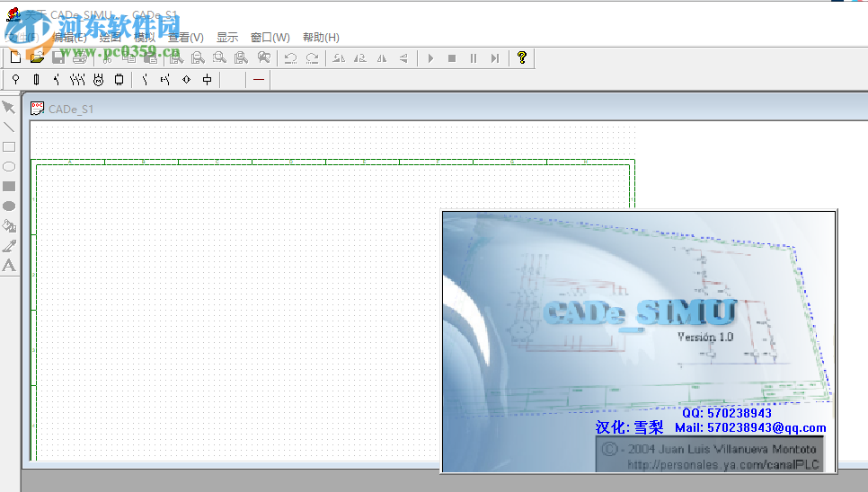This screenshot has width=868, height=492.
Task: Step the simulation forward
Action: click(x=495, y=58)
